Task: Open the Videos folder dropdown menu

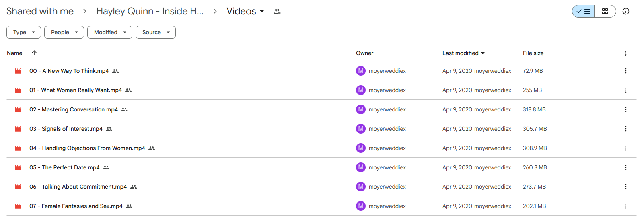Action: (245, 11)
